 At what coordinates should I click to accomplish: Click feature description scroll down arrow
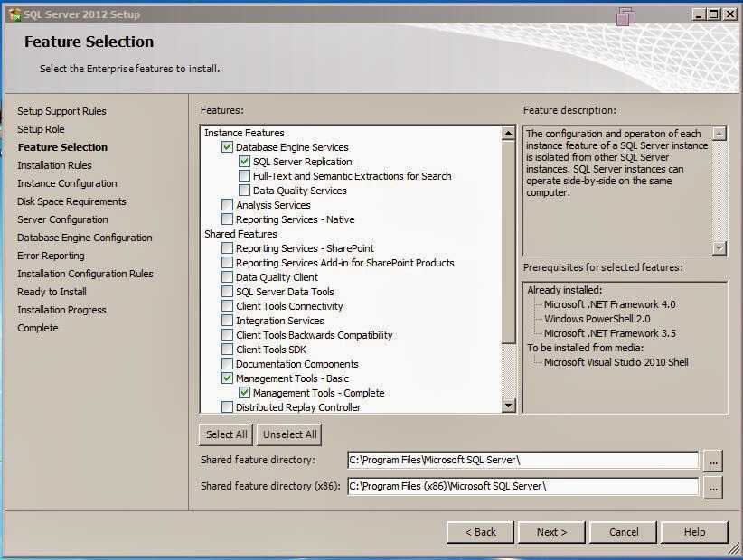pos(719,248)
